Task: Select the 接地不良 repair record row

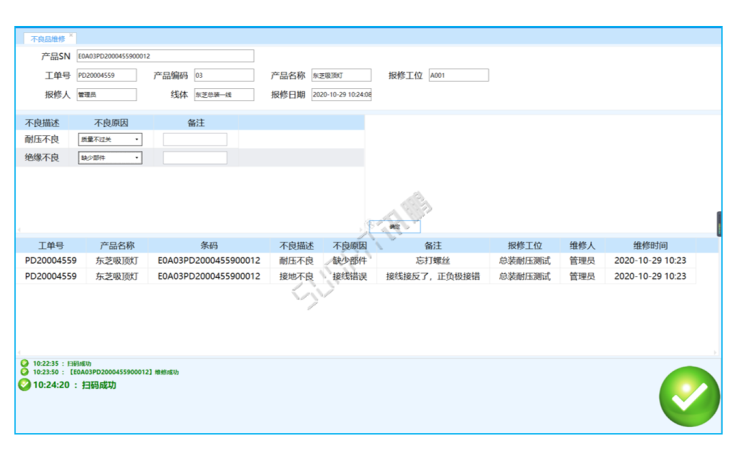Action: (356, 277)
